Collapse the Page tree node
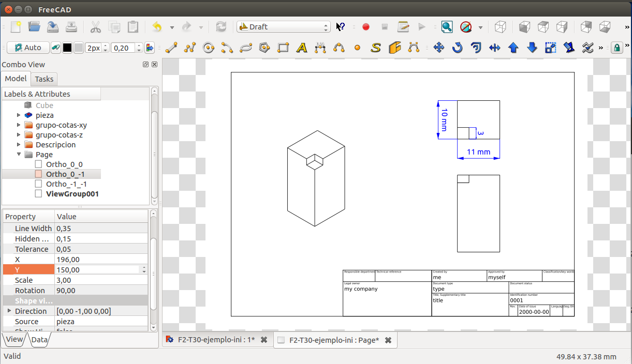 (x=19, y=155)
